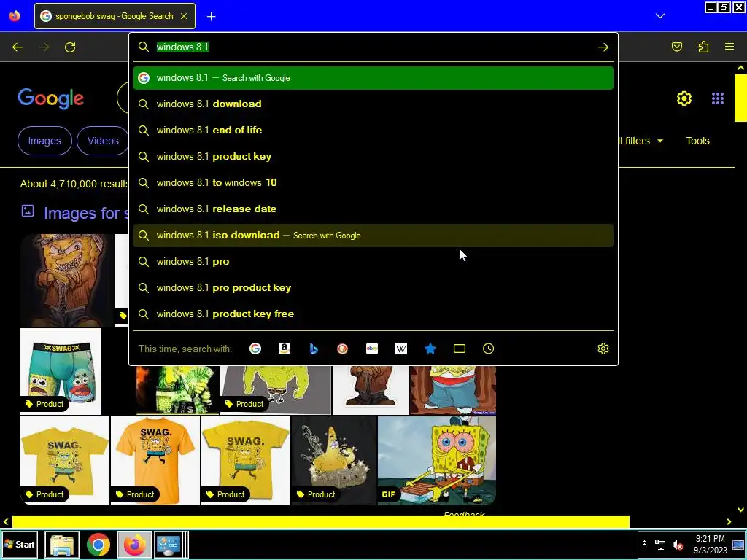Open the SWAG boxer shorts product
Image resolution: width=747 pixels, height=560 pixels.
[61, 371]
